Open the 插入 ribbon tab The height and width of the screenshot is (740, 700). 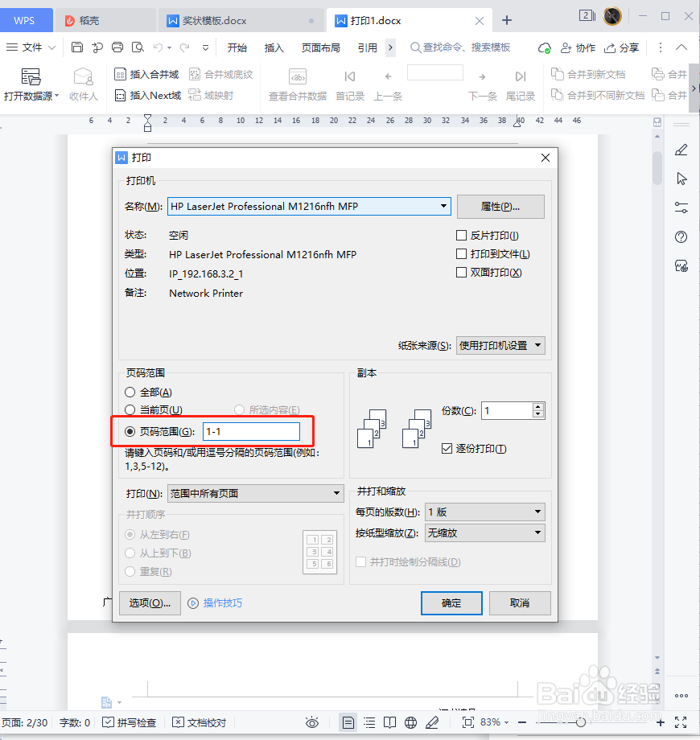[x=274, y=47]
